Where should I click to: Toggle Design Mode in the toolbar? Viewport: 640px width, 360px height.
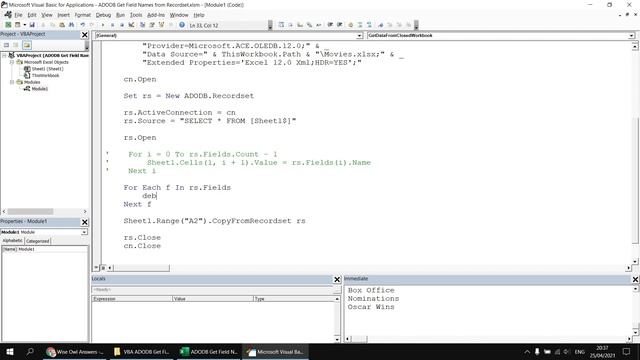pyautogui.click(x=131, y=25)
